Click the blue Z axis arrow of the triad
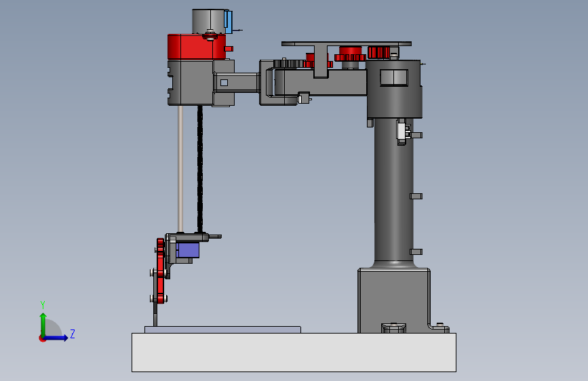This screenshot has height=381, width=588. pos(56,338)
